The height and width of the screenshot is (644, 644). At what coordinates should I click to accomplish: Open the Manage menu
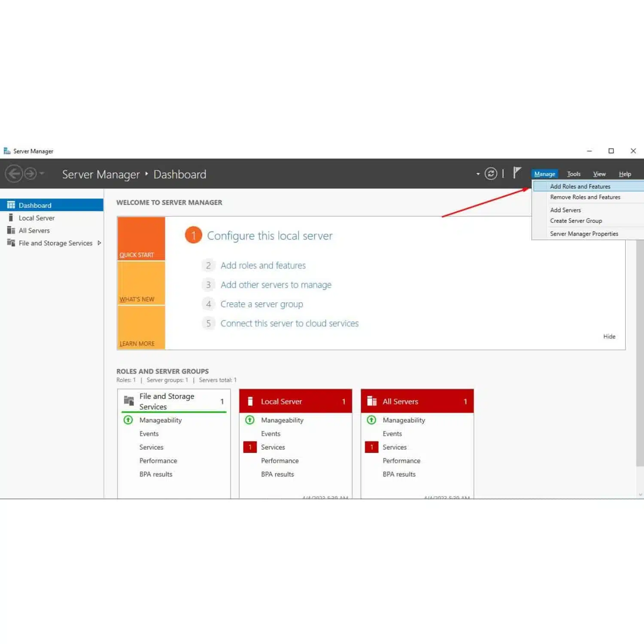coord(545,174)
